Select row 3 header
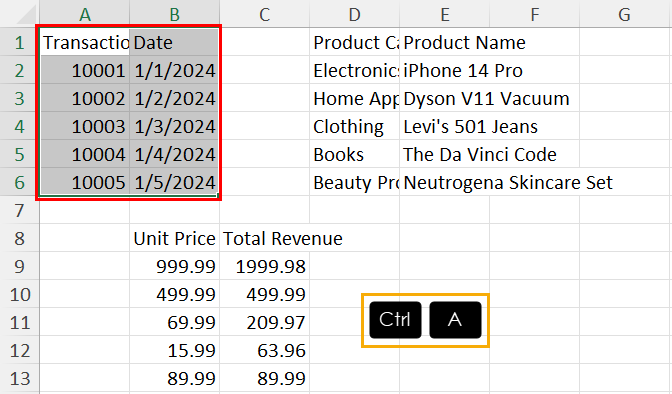Image resolution: width=672 pixels, height=394 pixels. [x=20, y=98]
